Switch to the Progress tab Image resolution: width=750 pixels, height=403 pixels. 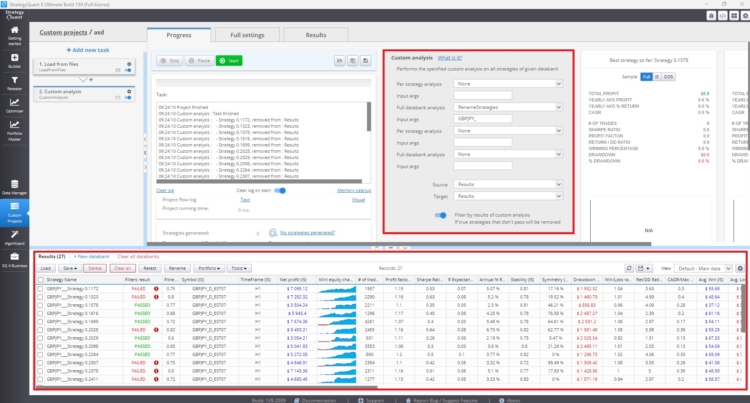tap(179, 35)
